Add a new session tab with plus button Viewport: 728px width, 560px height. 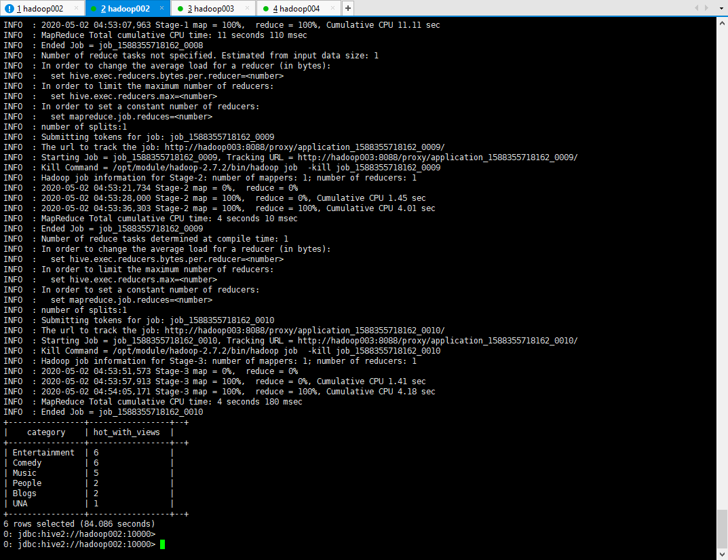click(x=348, y=8)
